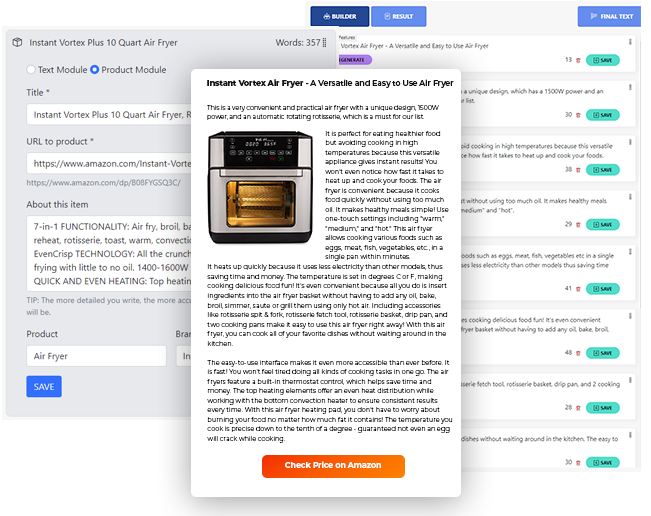Click the 'Words: 357' counter
Viewport: 651px width, 516px height.
(298, 42)
